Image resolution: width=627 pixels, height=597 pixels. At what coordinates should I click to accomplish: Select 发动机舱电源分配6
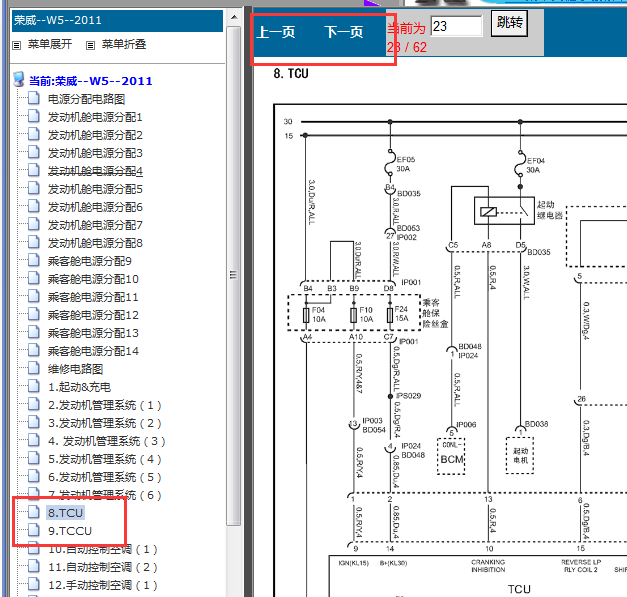95,207
